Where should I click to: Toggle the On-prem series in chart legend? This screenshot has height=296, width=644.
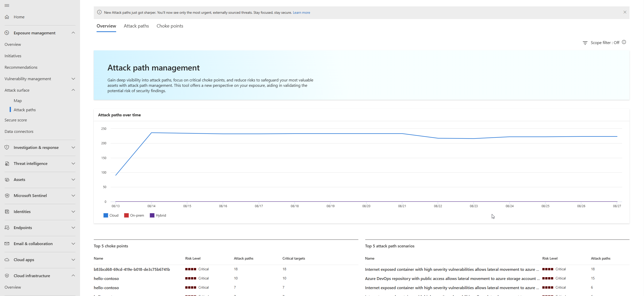[x=134, y=215]
